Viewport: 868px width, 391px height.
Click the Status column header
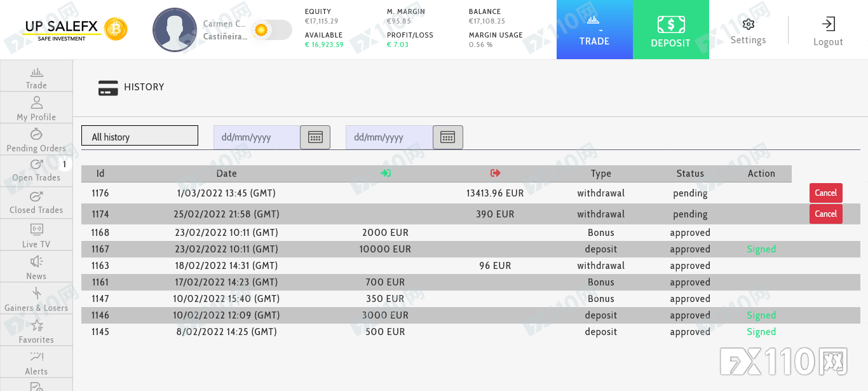click(690, 174)
